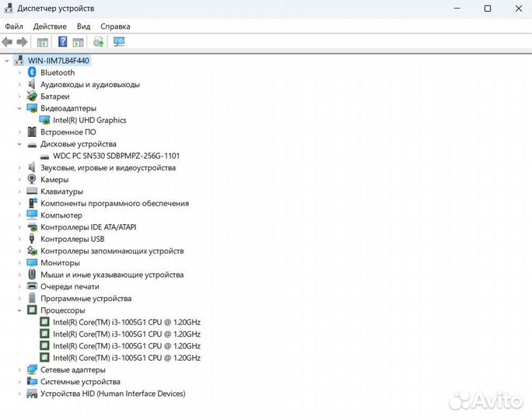Select Контроллеры IDE ATA/ATAPI row
This screenshot has width=532, height=420.
pos(88,227)
